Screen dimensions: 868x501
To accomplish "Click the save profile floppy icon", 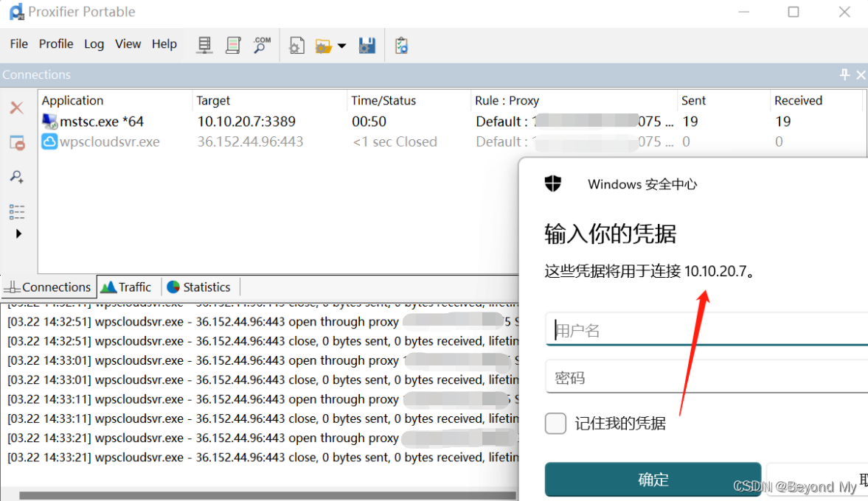I will click(367, 46).
